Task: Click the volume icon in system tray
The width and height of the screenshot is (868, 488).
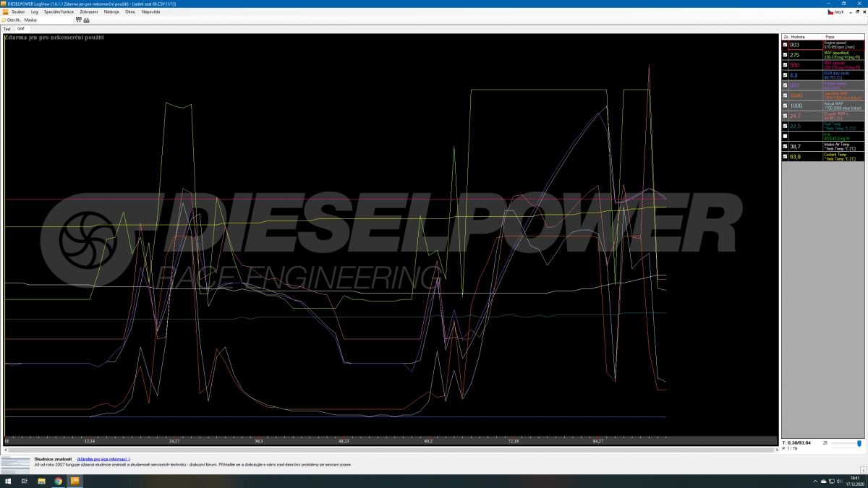Action: click(841, 481)
